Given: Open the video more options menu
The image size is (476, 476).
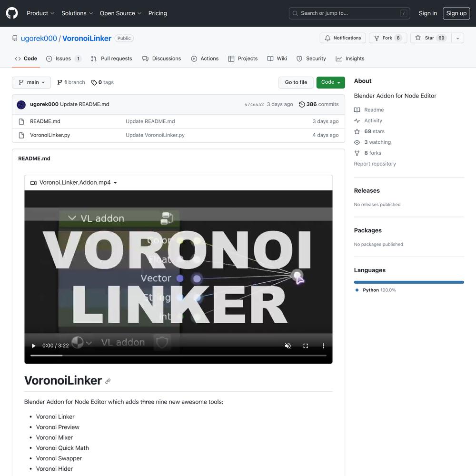Looking at the screenshot, I should (x=323, y=346).
